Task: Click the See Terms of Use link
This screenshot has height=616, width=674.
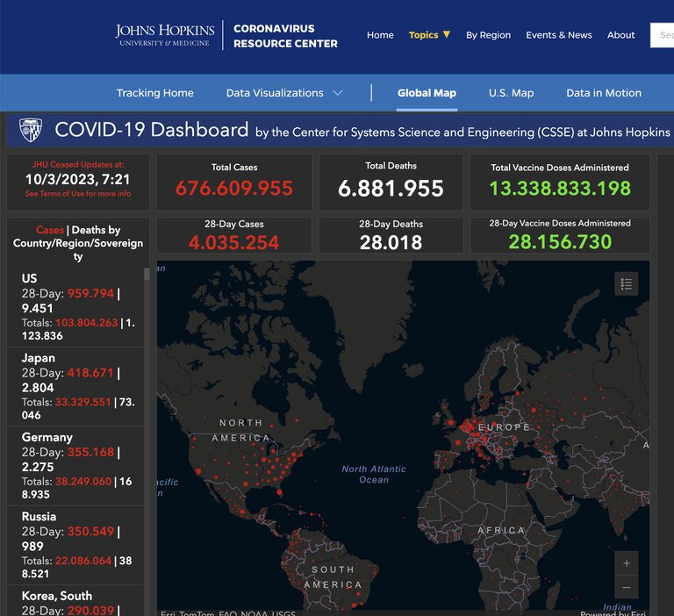Action: [x=77, y=194]
